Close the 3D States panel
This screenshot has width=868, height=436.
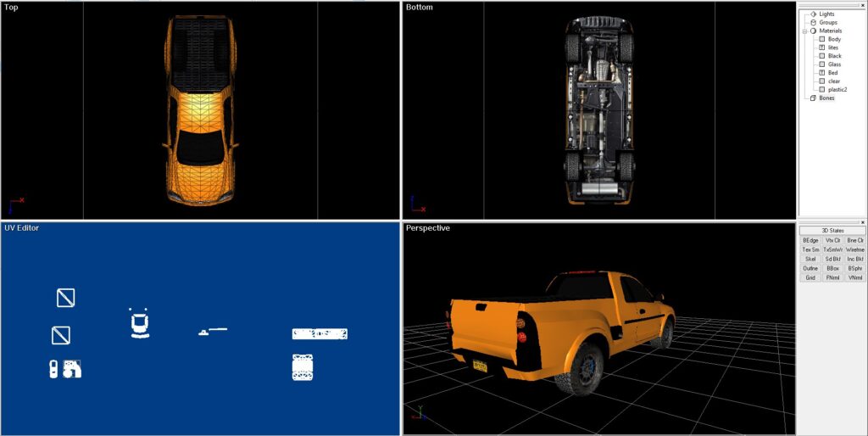862,223
